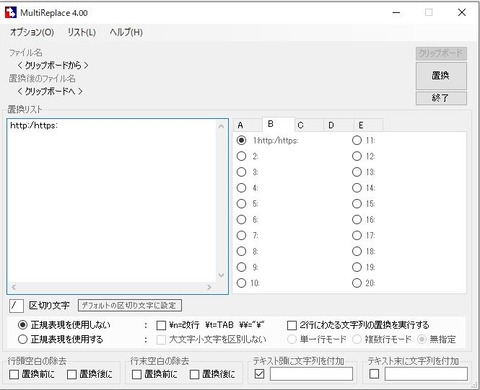Switch to tab A
The width and height of the screenshot is (480, 390).
(247, 125)
